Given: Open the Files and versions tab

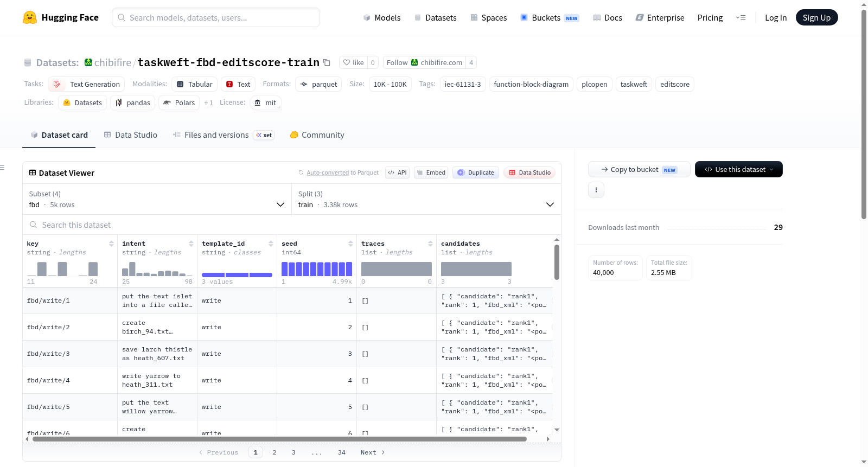Looking at the screenshot, I should pos(223,135).
